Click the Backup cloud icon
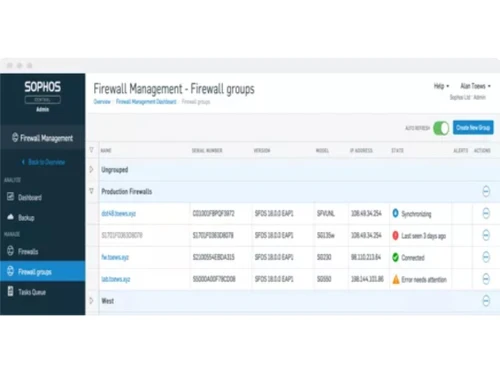 pyautogui.click(x=10, y=217)
